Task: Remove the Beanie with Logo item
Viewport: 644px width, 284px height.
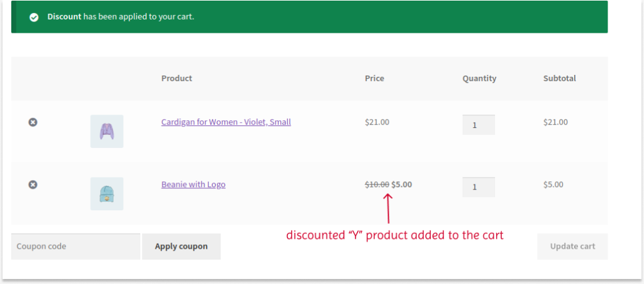Action: 33,185
